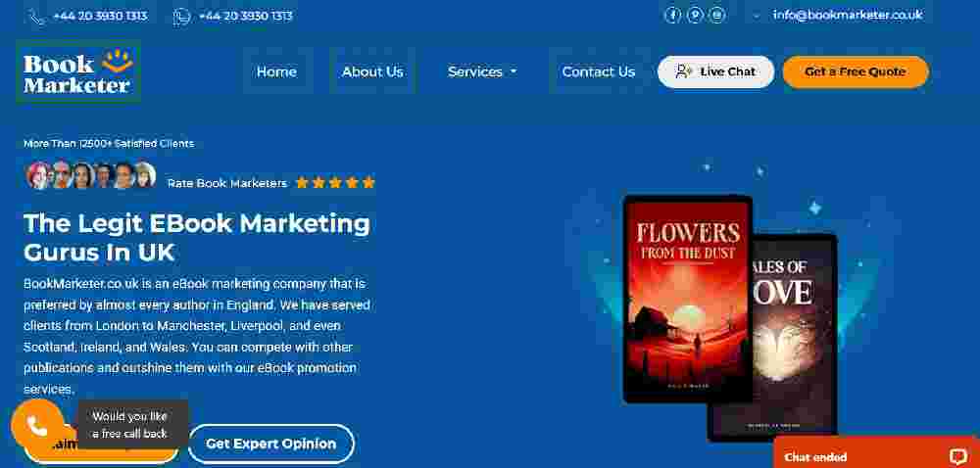980x468 pixels.
Task: Click the Tales of Love book cover
Action: pos(795,337)
